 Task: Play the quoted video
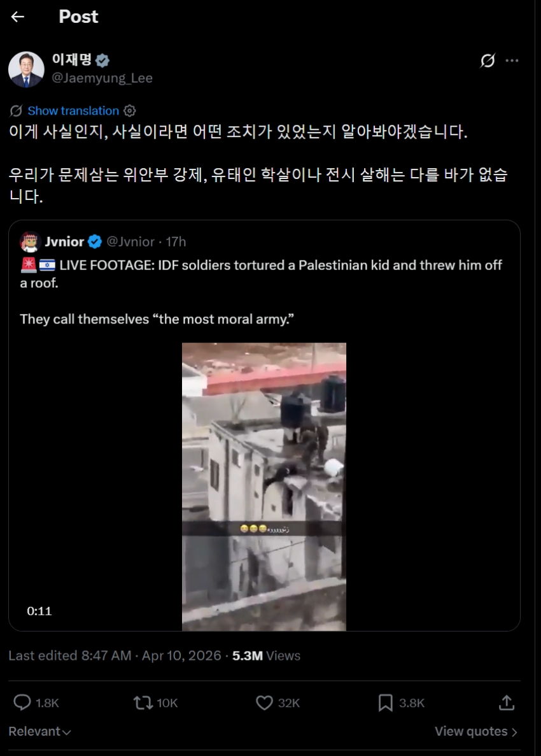pyautogui.click(x=264, y=487)
